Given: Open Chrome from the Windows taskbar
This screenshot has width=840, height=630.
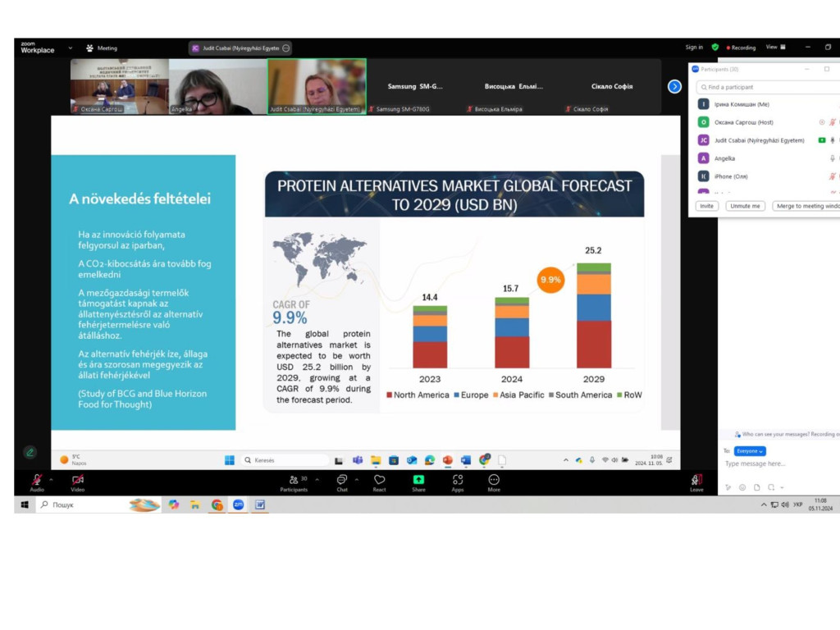Looking at the screenshot, I should pyautogui.click(x=217, y=504).
